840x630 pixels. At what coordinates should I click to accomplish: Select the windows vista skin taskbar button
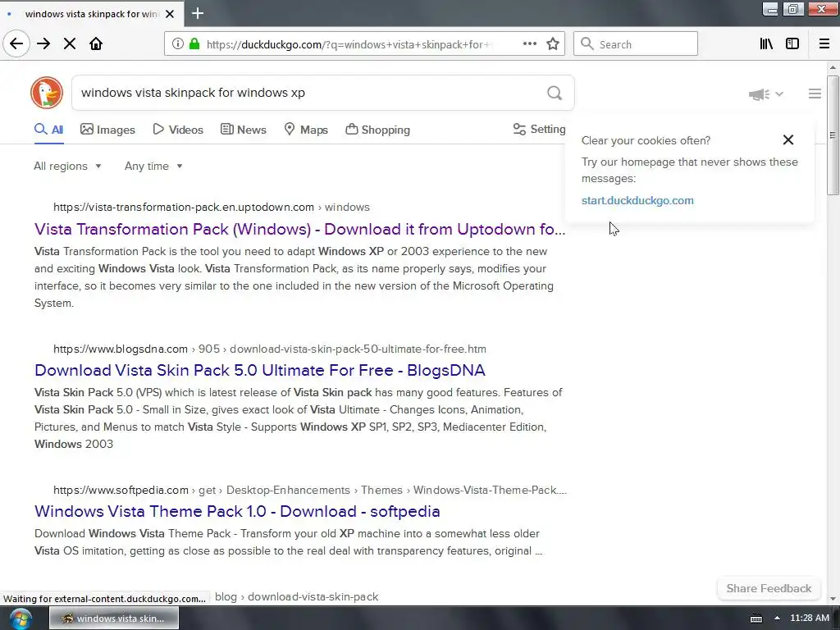coord(114,619)
